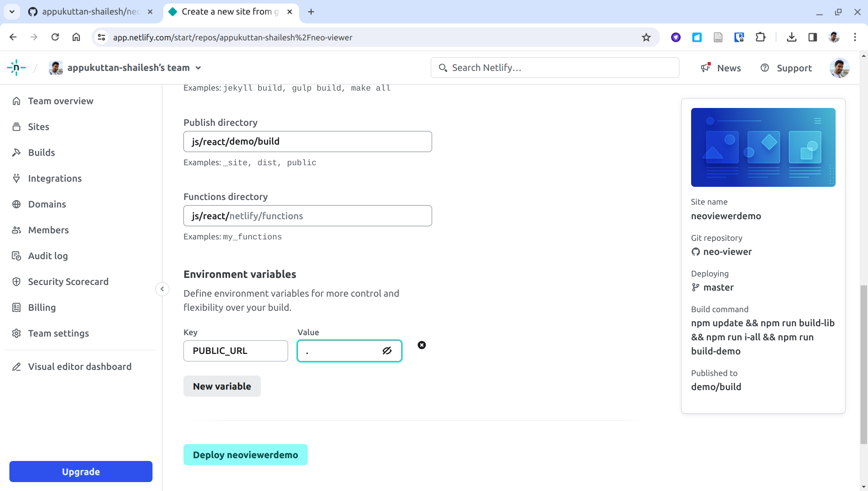Toggle visibility of the environment variable value
The image size is (868, 491).
point(387,351)
